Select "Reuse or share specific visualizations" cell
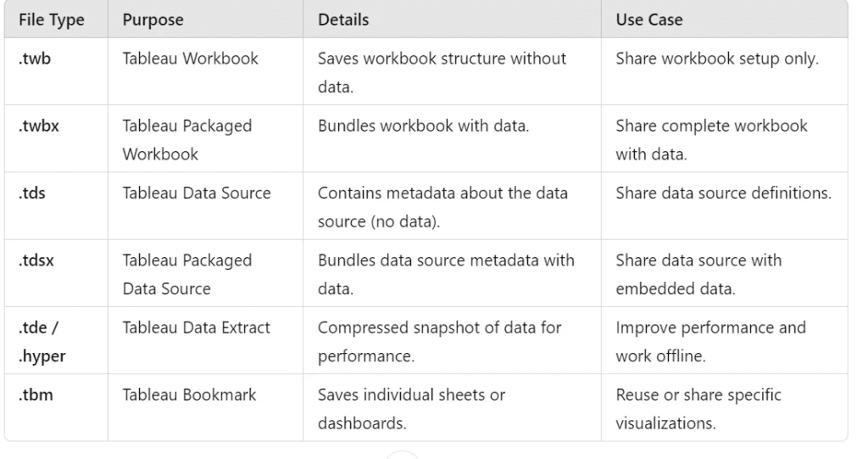The width and height of the screenshot is (868, 459). pyautogui.click(x=698, y=408)
